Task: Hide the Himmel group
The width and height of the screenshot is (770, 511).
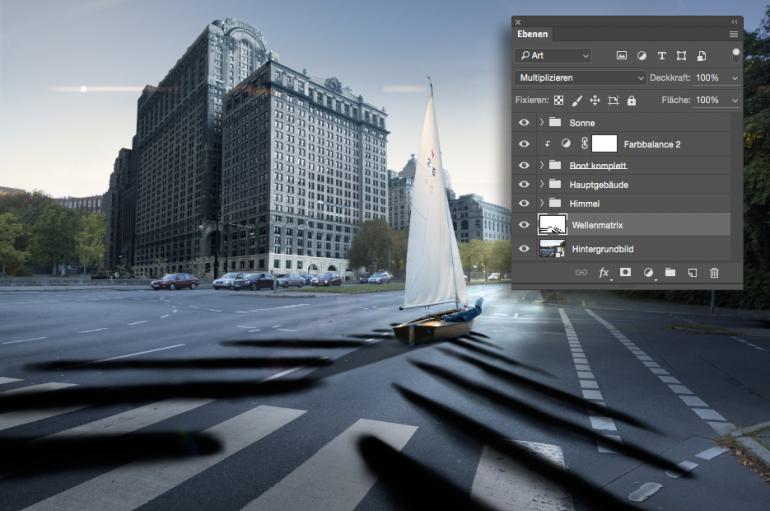Action: click(x=524, y=203)
